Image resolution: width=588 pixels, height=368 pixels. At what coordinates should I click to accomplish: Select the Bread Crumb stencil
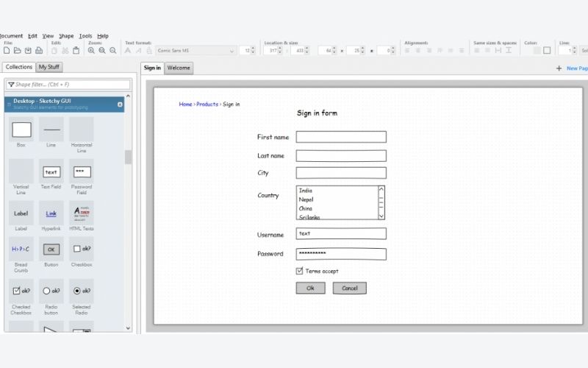[x=21, y=249]
